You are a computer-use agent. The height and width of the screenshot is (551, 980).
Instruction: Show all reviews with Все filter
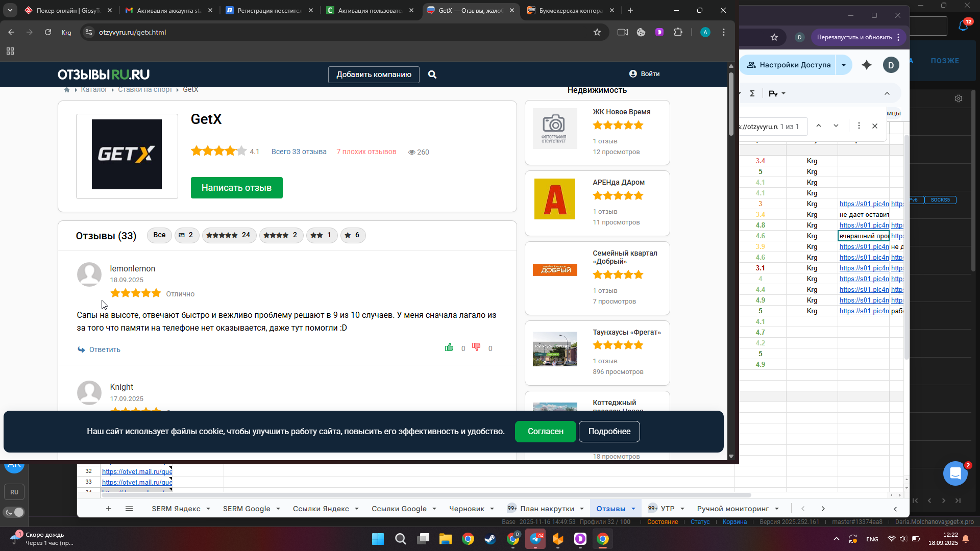coord(159,235)
